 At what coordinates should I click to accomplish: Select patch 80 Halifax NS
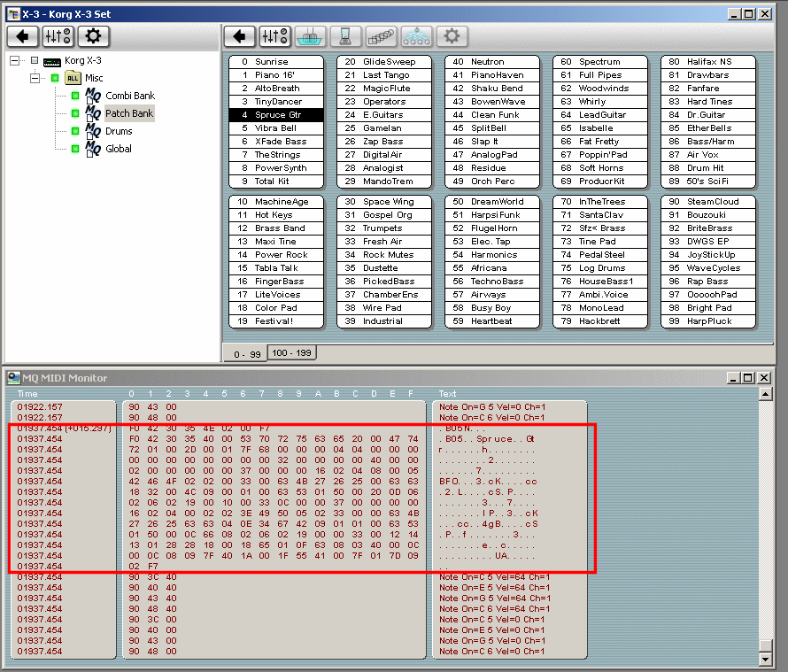click(708, 61)
